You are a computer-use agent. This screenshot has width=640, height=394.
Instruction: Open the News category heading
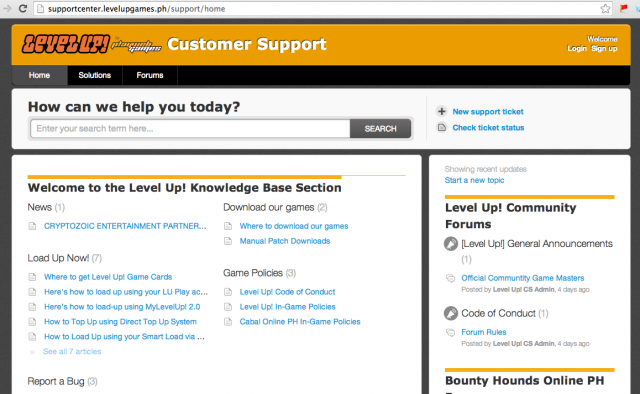(40, 207)
